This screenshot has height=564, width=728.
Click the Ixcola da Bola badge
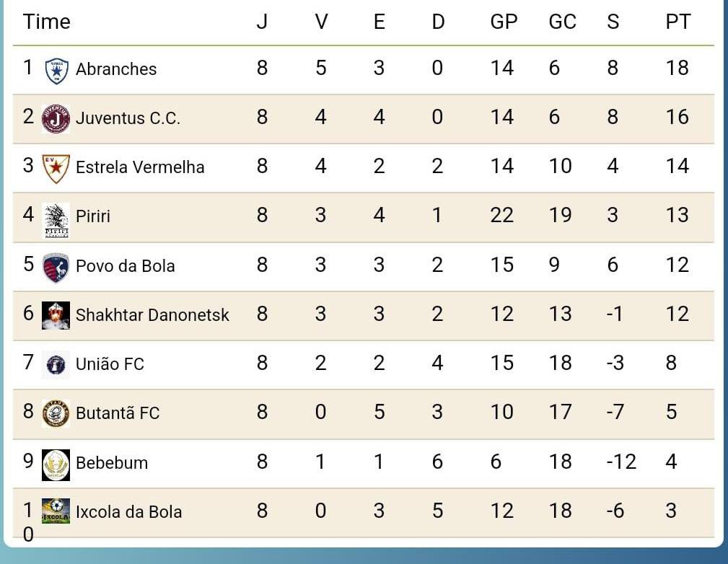click(x=56, y=511)
